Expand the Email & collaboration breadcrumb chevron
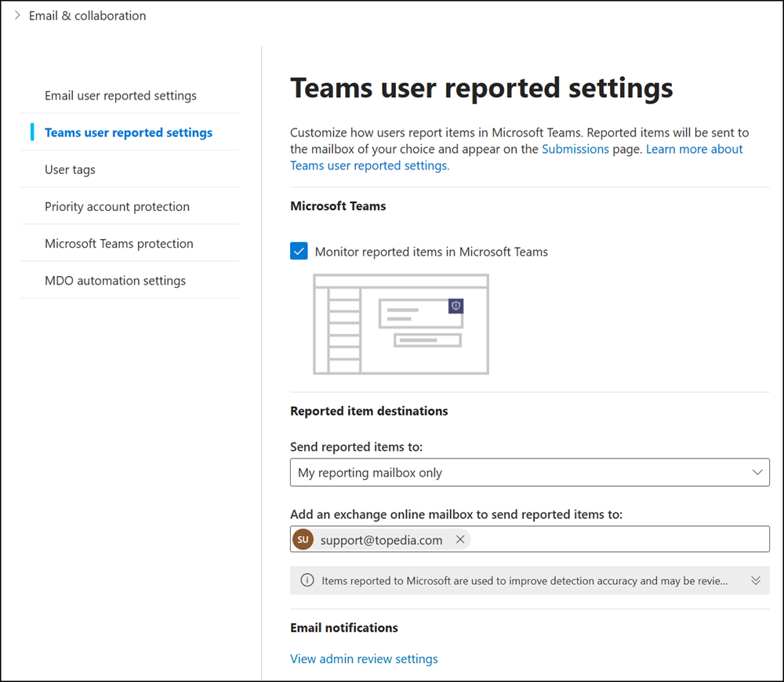784x682 pixels. [17, 16]
